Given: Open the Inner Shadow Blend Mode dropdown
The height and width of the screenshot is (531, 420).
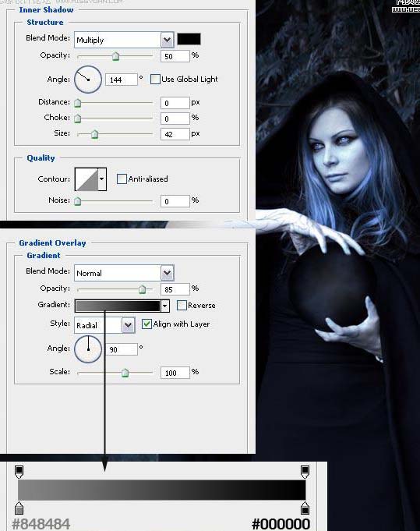Looking at the screenshot, I should click(x=124, y=40).
